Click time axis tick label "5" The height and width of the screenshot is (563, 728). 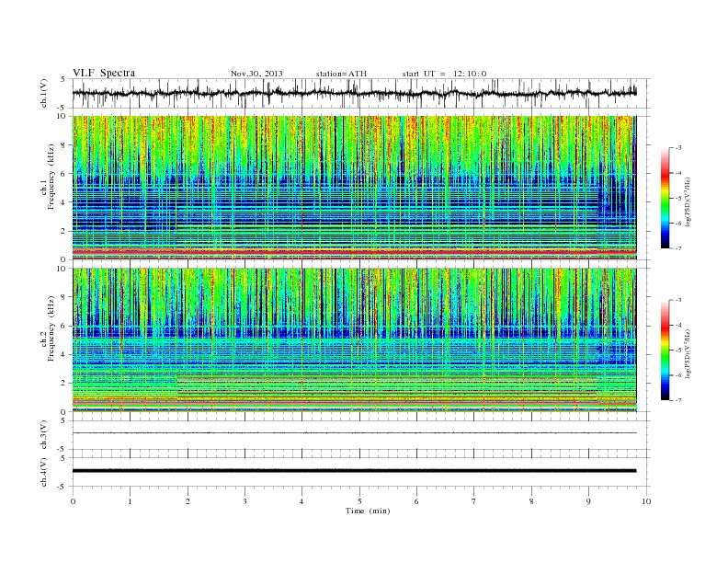pyautogui.click(x=359, y=501)
